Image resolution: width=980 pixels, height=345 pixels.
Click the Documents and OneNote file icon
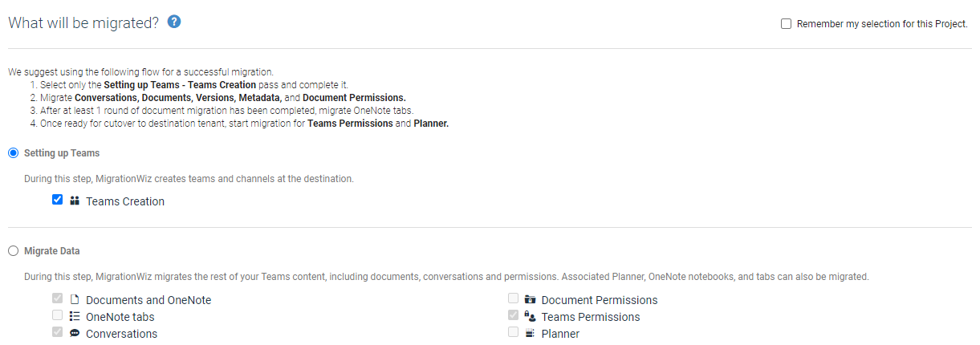pyautogui.click(x=75, y=300)
